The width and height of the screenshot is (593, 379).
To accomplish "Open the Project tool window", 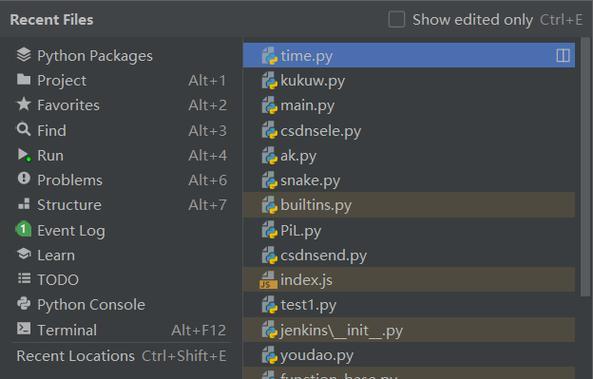I will point(121,80).
